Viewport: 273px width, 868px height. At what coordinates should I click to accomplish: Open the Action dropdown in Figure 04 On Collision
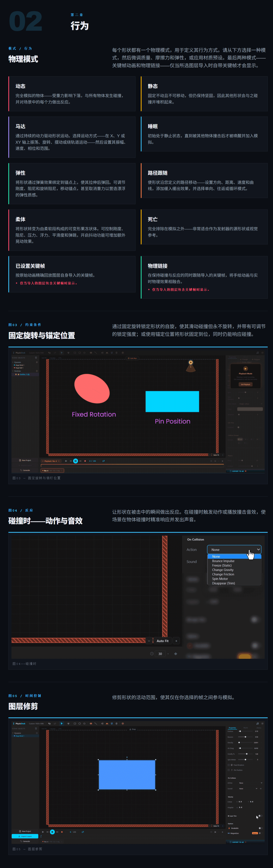pyautogui.click(x=234, y=549)
